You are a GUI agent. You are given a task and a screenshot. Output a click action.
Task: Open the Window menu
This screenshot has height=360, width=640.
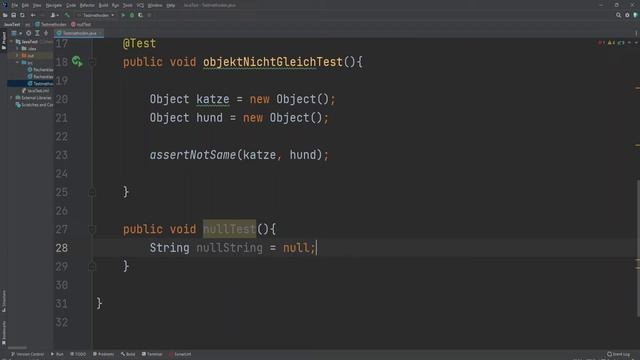pyautogui.click(x=155, y=5)
